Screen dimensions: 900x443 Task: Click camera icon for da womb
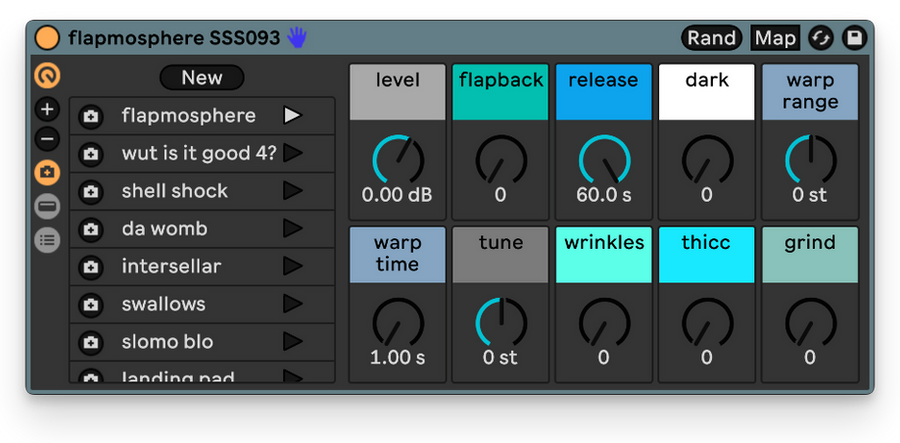[90, 230]
